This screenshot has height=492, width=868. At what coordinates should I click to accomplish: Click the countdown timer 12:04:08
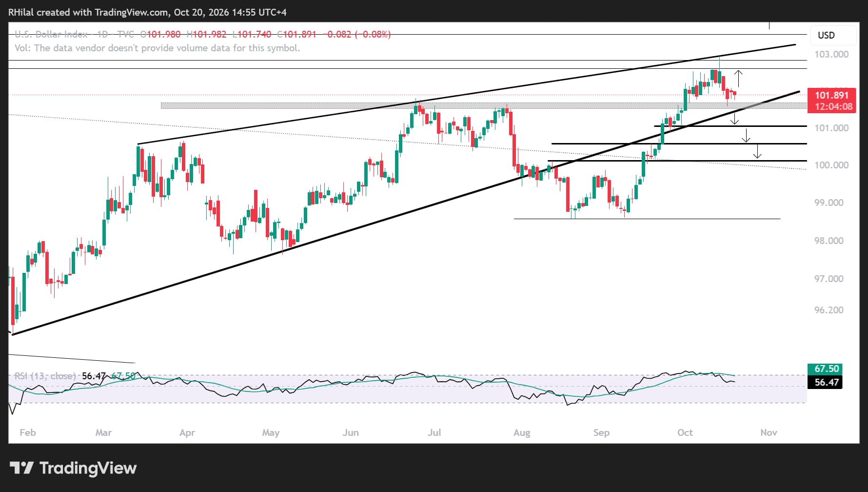click(x=833, y=106)
